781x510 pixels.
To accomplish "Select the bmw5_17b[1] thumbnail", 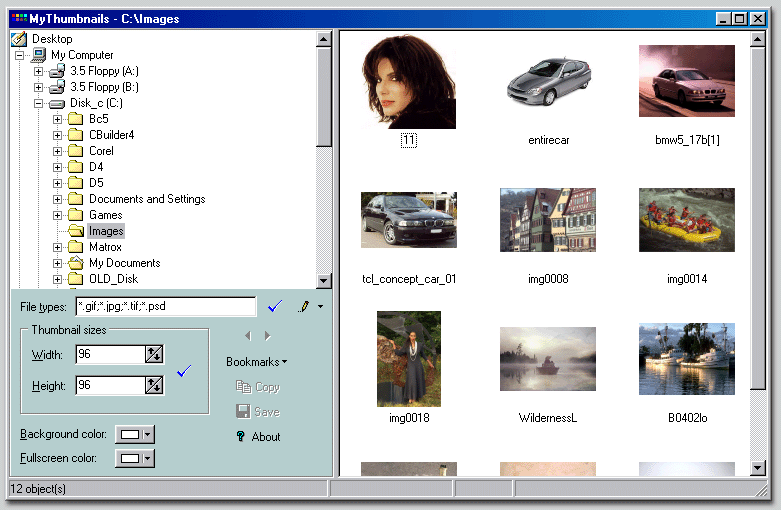I will click(x=687, y=81).
